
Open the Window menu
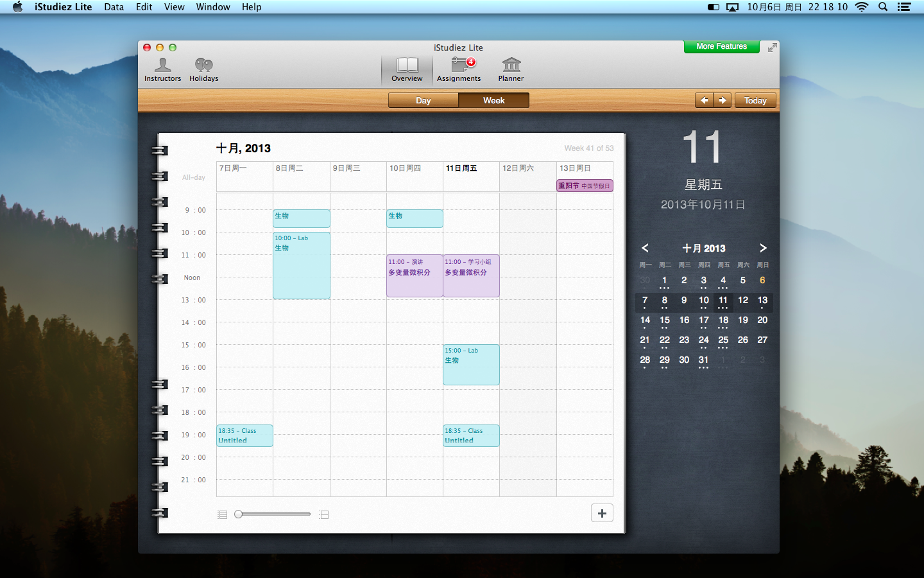click(213, 7)
